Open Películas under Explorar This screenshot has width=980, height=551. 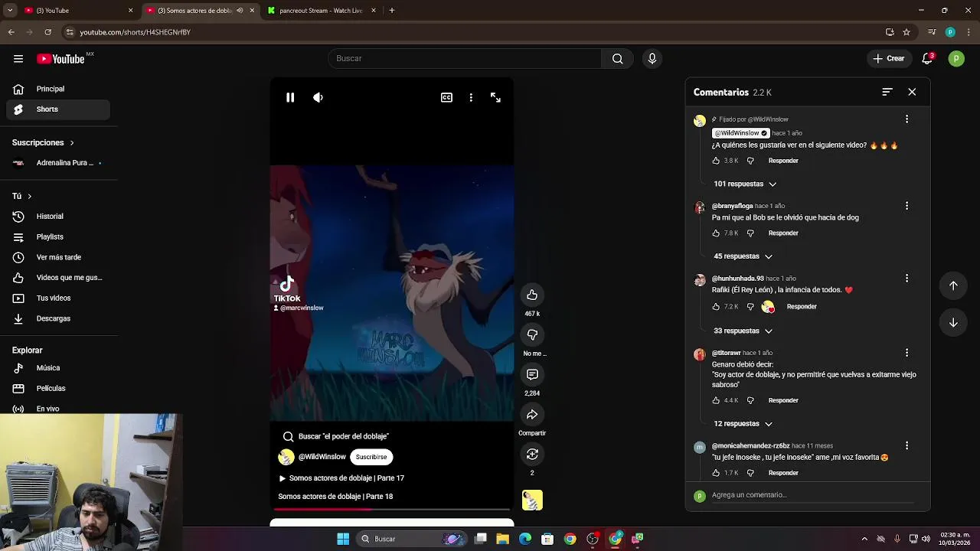pyautogui.click(x=58, y=389)
